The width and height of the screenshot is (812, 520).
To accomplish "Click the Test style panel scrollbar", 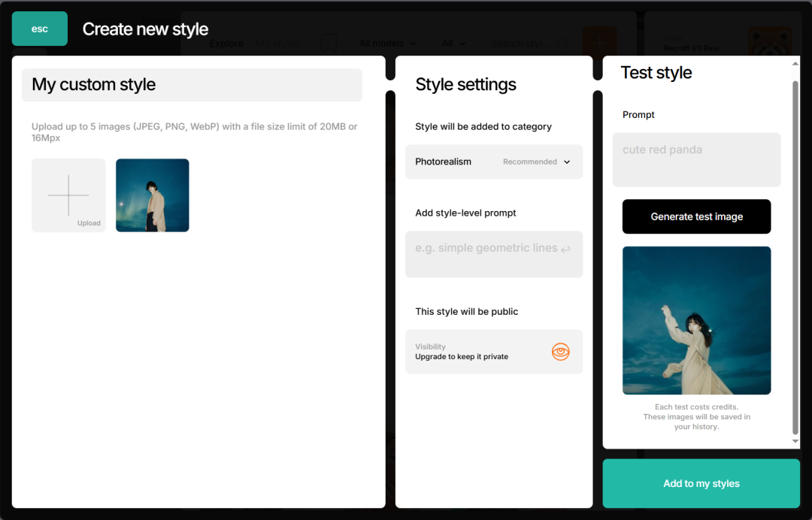I will coord(795,257).
